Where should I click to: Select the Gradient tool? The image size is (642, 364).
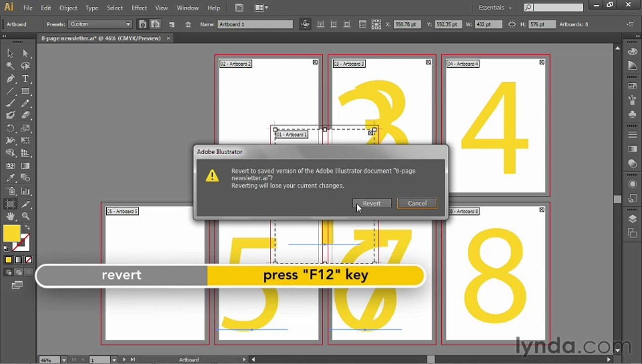25,166
